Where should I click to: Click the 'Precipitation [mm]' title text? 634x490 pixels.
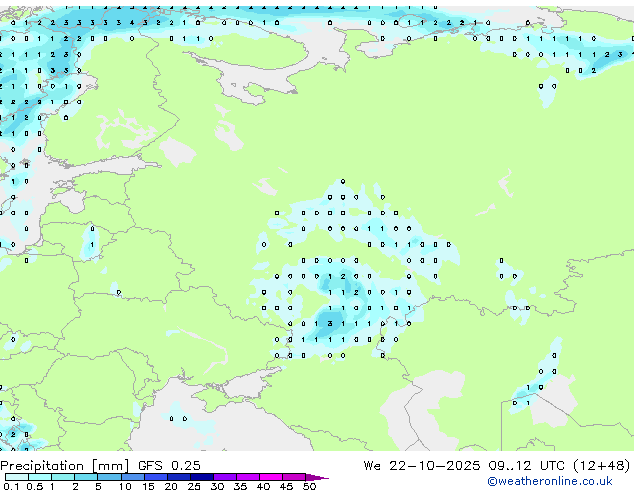[x=65, y=466]
